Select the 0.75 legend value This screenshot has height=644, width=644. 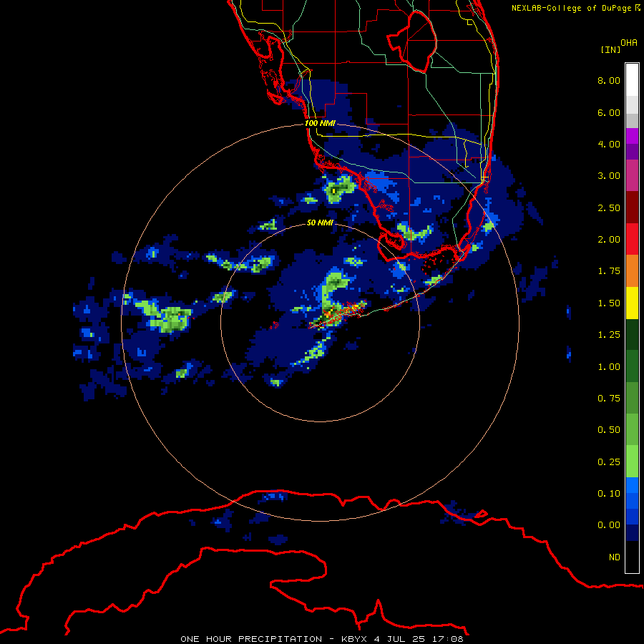point(609,399)
